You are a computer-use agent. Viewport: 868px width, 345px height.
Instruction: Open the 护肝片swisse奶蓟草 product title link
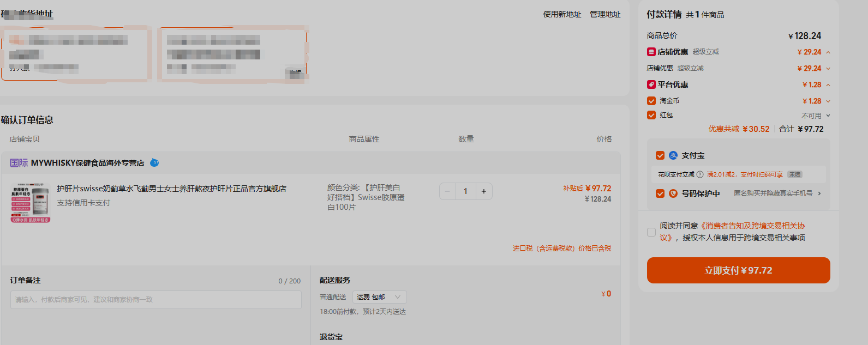(x=172, y=189)
